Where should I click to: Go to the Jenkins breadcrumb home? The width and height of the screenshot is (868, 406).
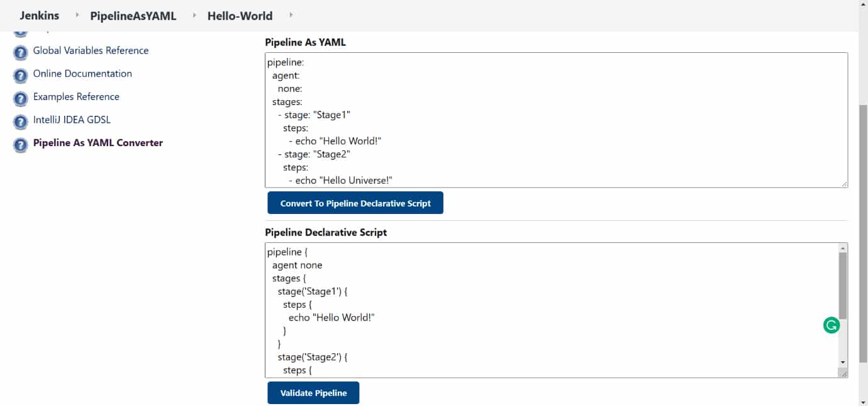click(x=39, y=16)
